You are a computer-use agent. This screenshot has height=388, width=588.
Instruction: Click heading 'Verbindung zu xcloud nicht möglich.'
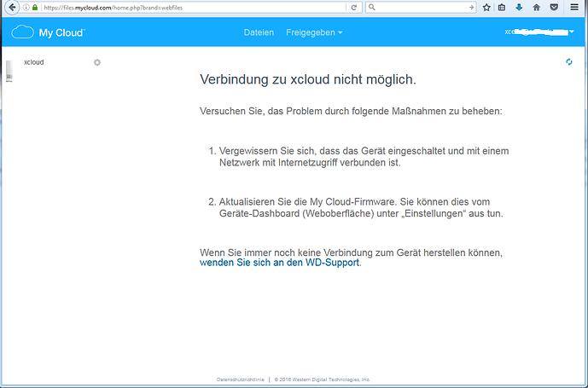click(308, 79)
